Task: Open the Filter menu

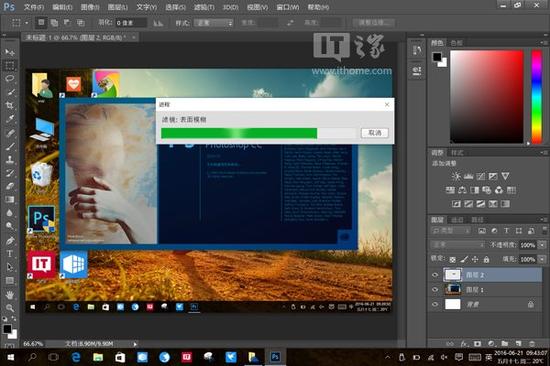Action: pos(204,7)
